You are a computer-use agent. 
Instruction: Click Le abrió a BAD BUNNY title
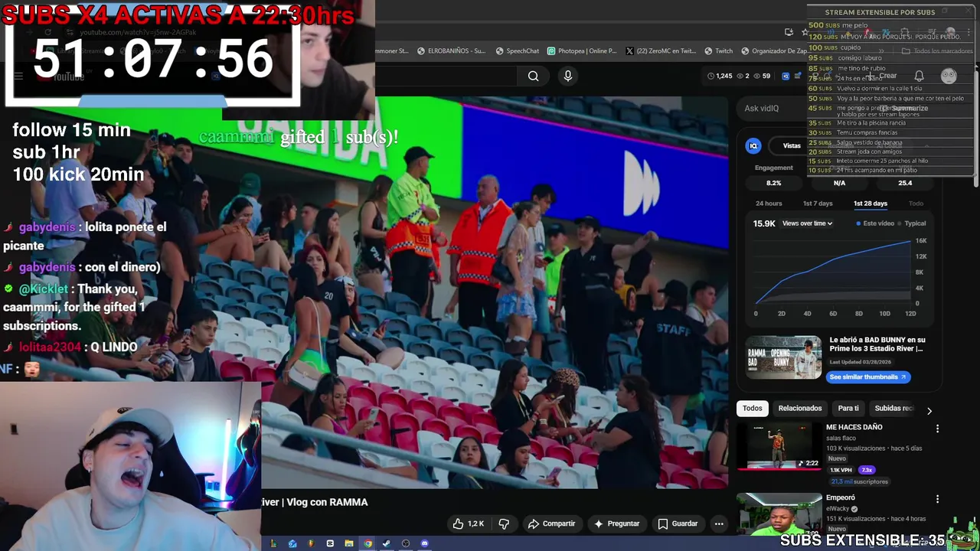tap(877, 344)
